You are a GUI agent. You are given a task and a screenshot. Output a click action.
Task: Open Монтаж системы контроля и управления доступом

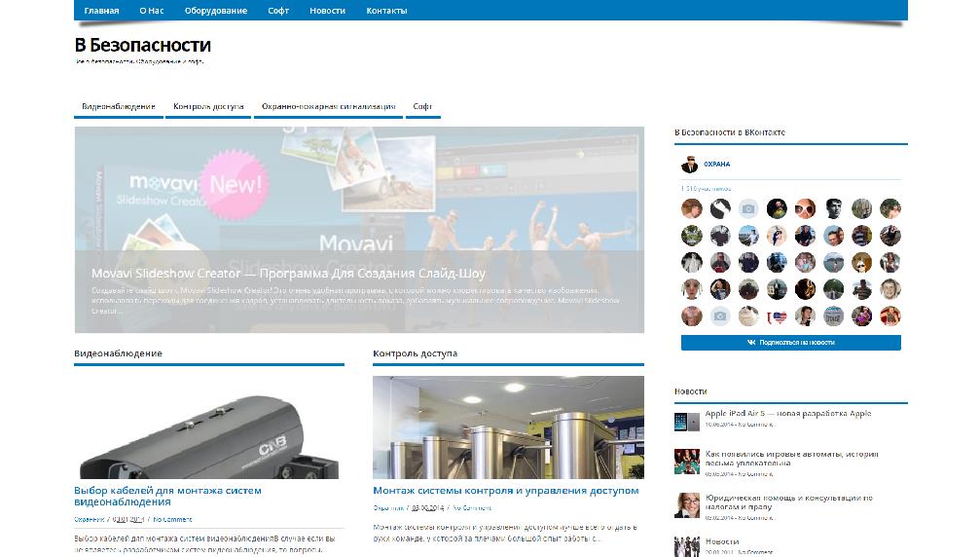[x=506, y=491]
